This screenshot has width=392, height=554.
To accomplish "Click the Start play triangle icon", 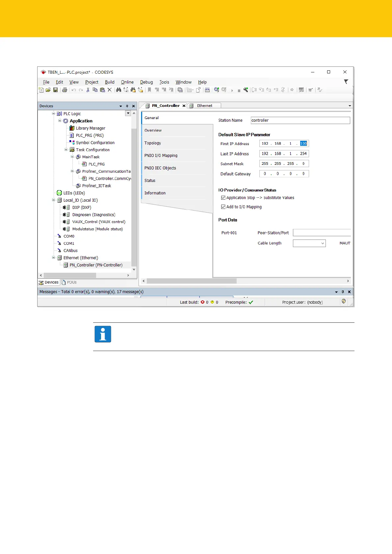I will tap(232, 90).
